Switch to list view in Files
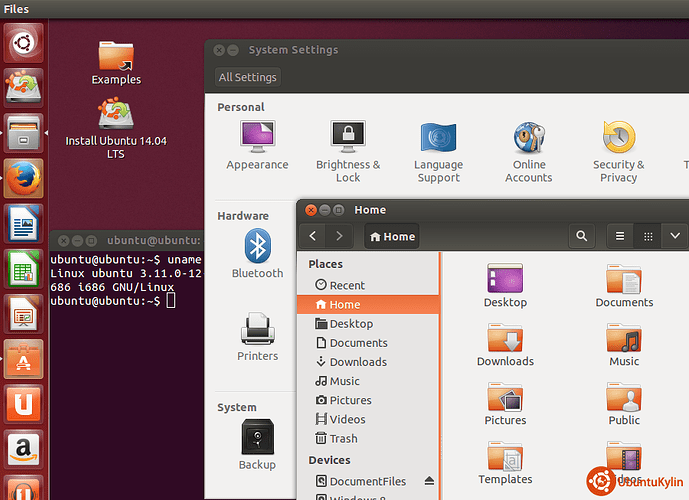This screenshot has width=689, height=500. (620, 236)
